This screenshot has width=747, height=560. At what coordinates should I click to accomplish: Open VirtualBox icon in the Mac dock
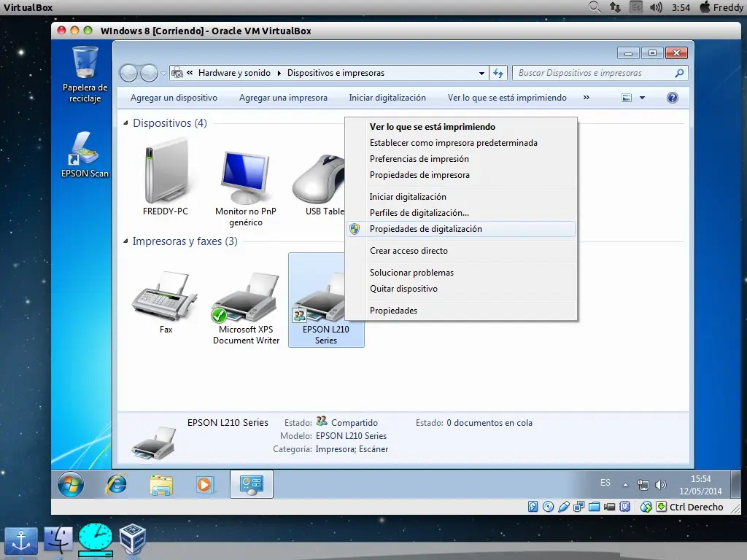132,539
